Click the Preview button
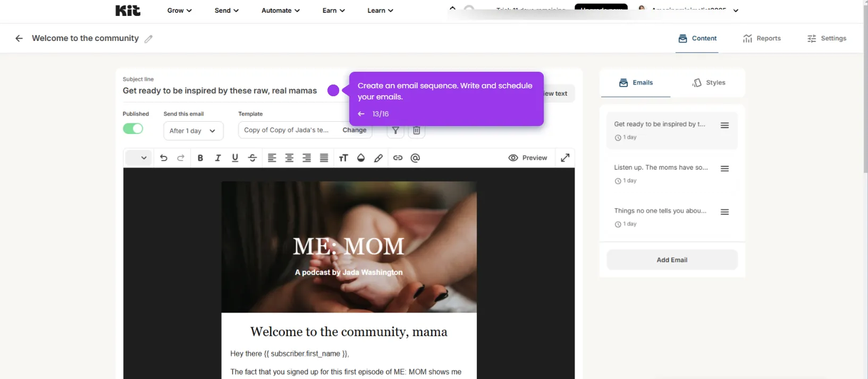The width and height of the screenshot is (868, 379). point(528,158)
